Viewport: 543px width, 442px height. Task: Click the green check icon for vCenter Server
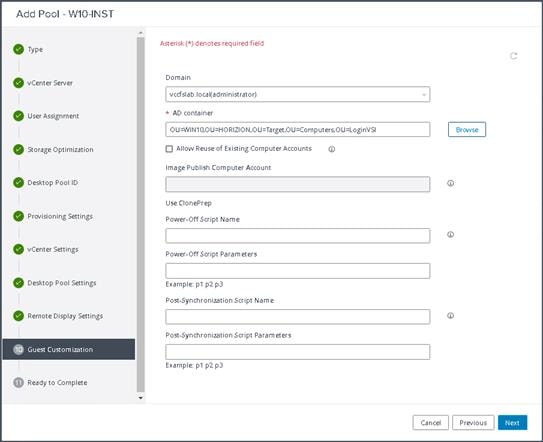coord(18,83)
